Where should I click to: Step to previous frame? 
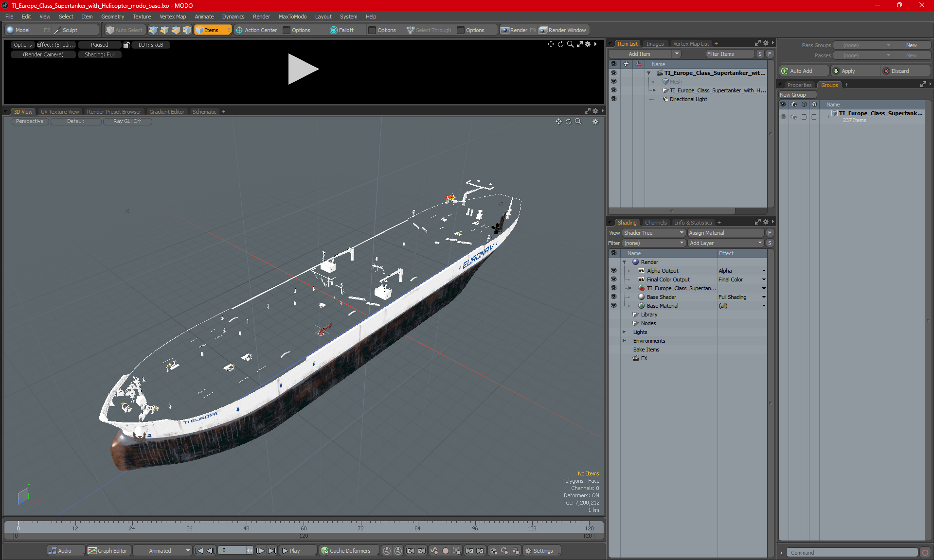[x=211, y=551]
